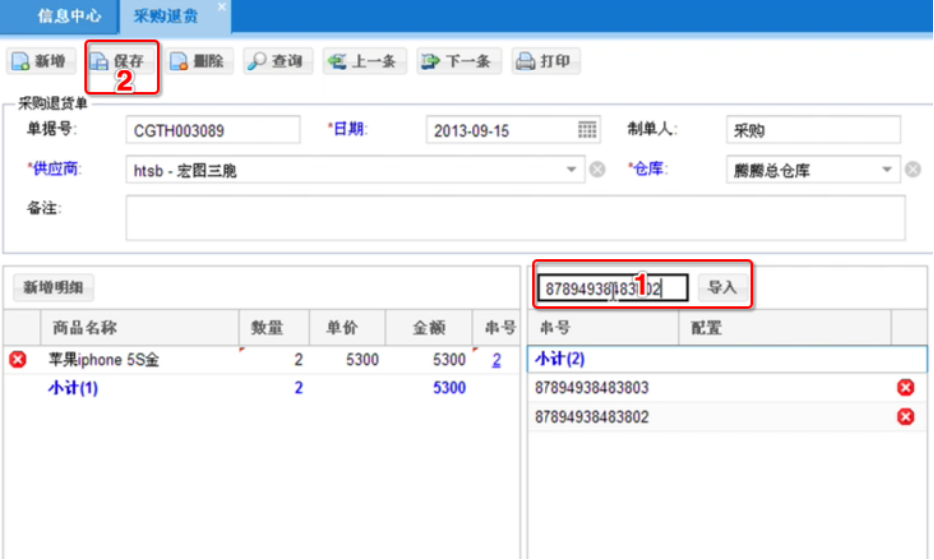934x560 pixels.
Task: Open 查询 (Search) from the toolbar
Action: click(276, 62)
